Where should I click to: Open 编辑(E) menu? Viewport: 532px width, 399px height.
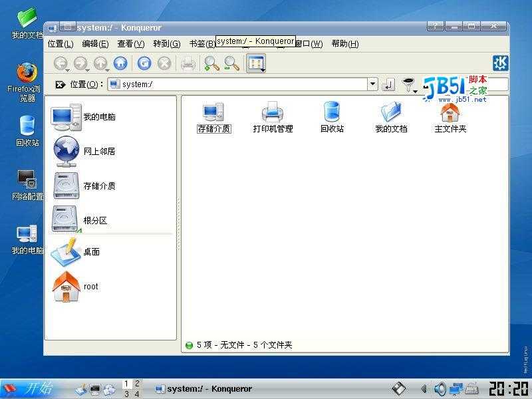95,44
